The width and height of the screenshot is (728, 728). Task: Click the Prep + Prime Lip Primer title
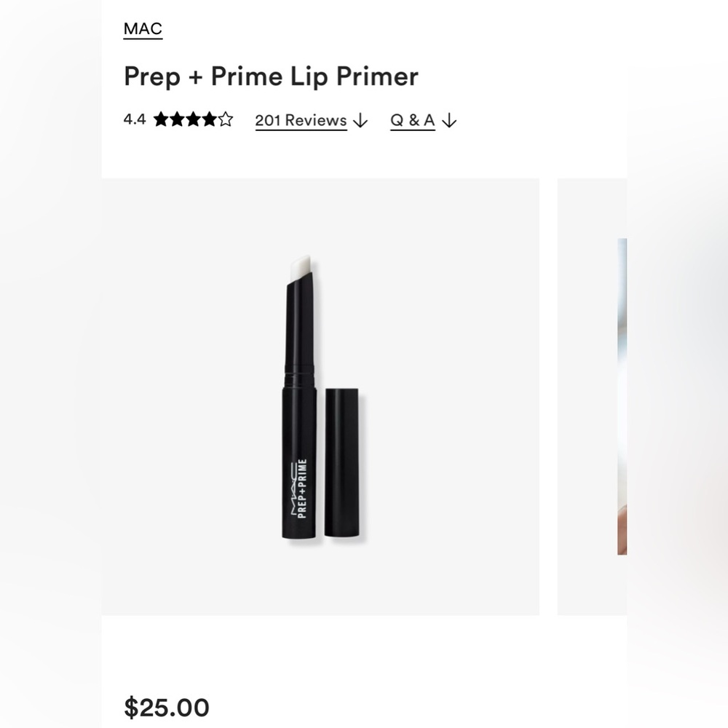point(271,76)
